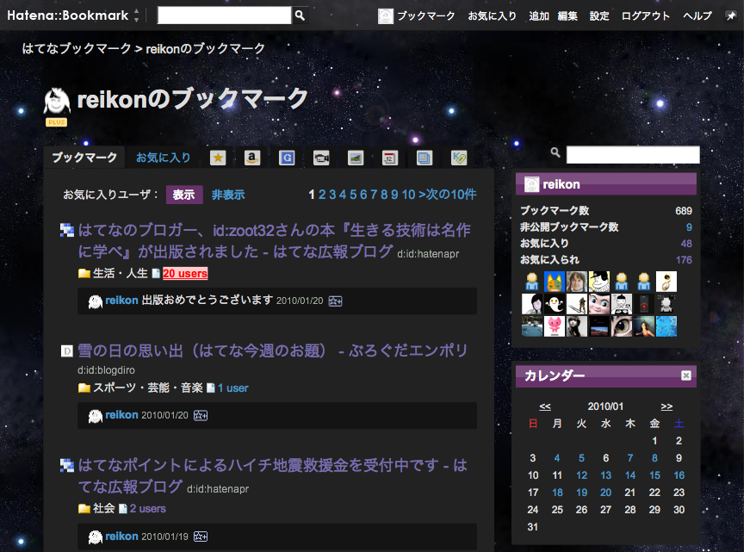Click the 20 users link
756x552 pixels.
(x=185, y=273)
